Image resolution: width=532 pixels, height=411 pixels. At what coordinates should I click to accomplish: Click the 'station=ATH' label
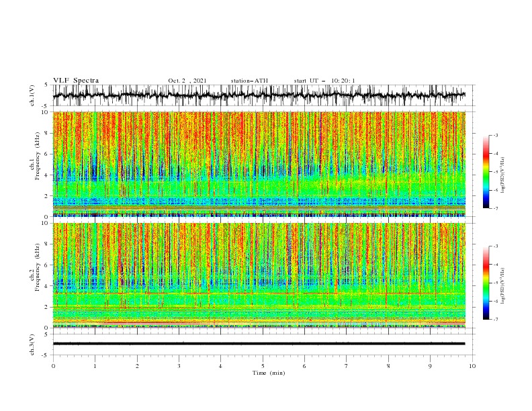point(249,81)
